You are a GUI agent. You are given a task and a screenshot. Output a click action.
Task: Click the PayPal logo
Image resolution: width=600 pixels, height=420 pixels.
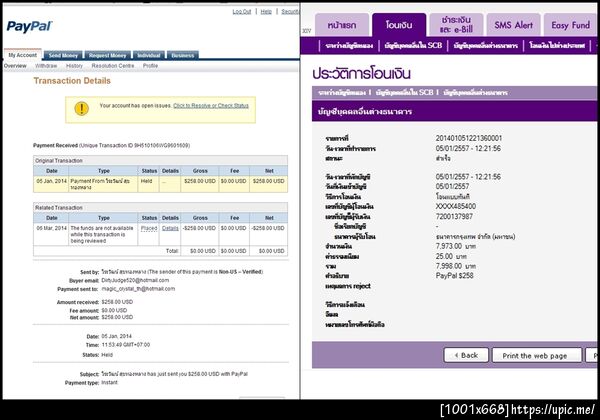click(29, 26)
